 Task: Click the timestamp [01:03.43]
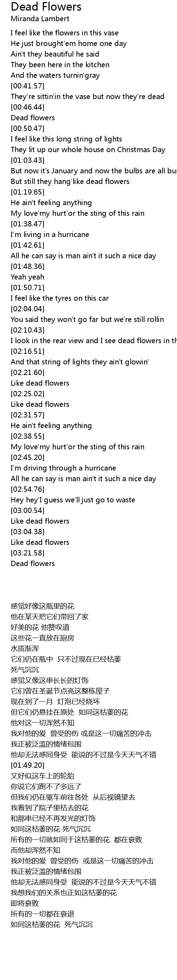[27, 160]
